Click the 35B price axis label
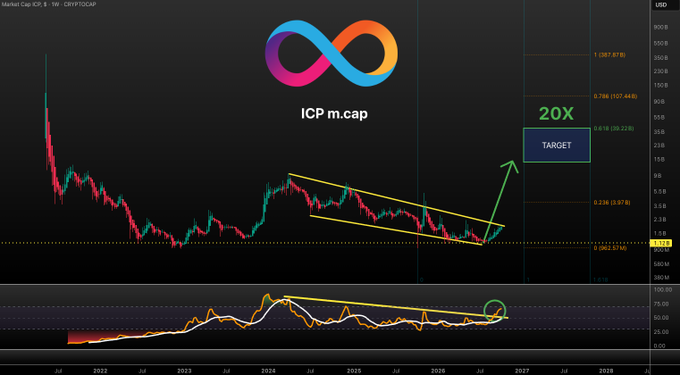This screenshot has height=375, width=680. 659,131
